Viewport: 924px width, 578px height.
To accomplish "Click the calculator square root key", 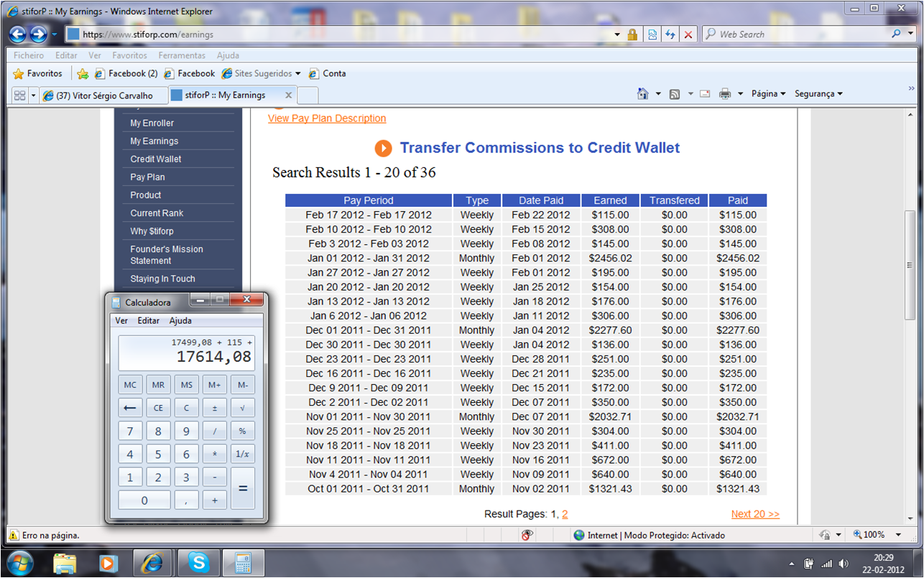I will point(243,408).
